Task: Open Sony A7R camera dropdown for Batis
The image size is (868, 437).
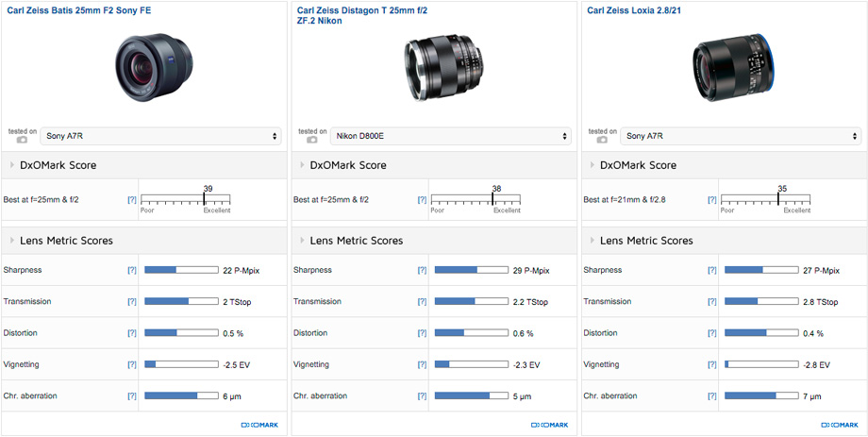Action: (x=161, y=136)
